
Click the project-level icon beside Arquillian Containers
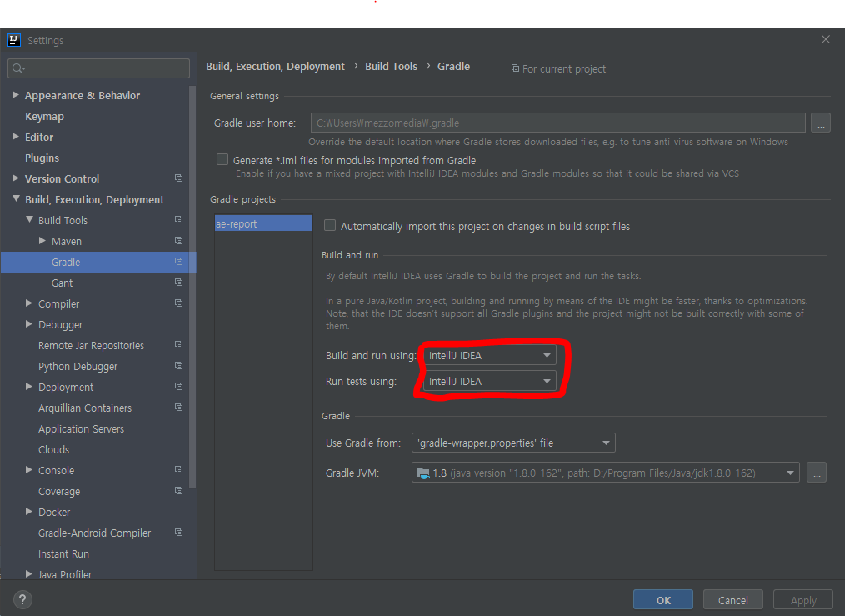pyautogui.click(x=179, y=408)
